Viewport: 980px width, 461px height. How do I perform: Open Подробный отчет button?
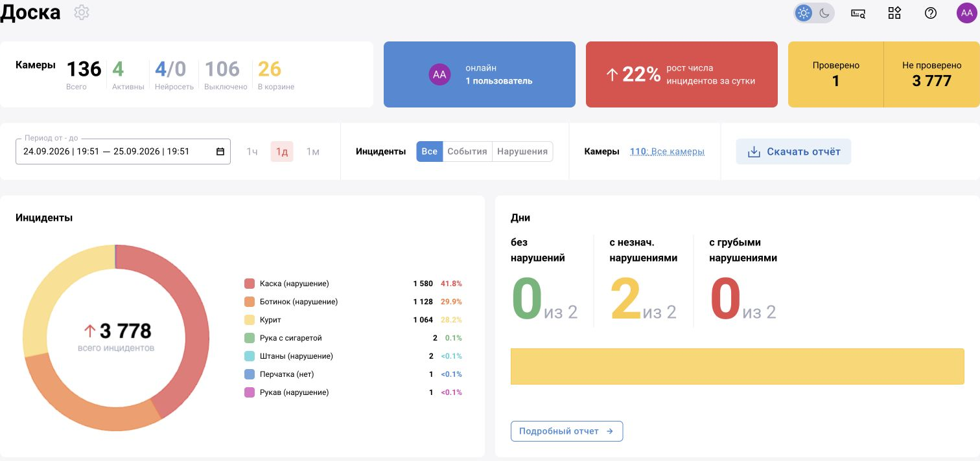tap(566, 431)
